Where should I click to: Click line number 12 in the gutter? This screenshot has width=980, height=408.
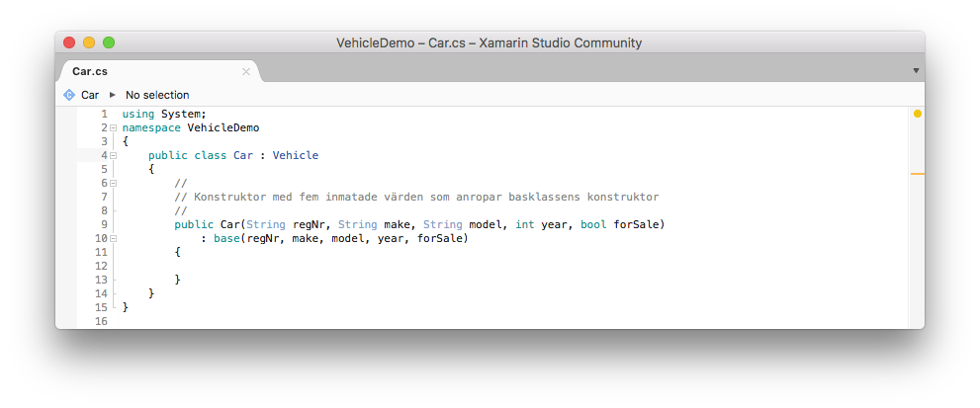[101, 266]
